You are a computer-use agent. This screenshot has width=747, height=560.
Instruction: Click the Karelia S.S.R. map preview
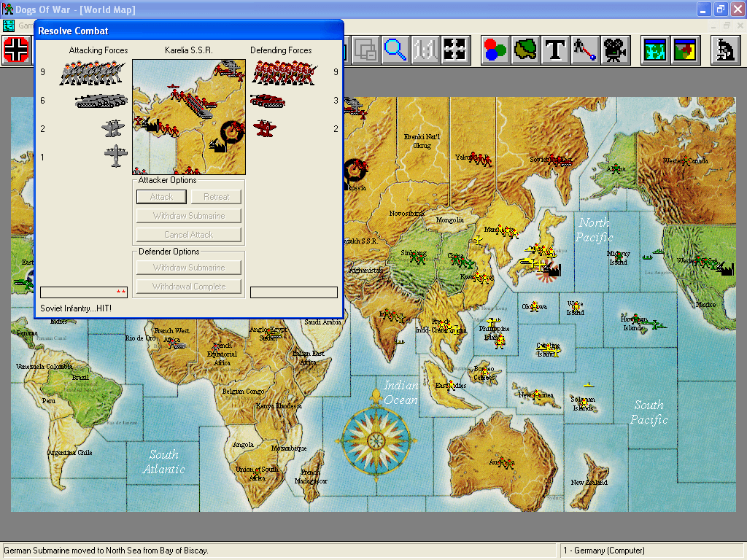(x=189, y=117)
